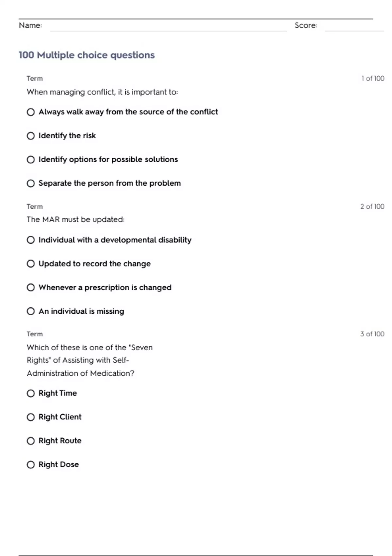Click the '3 of 100' question counter
Viewport: 392px width, 556px height.
(372, 334)
